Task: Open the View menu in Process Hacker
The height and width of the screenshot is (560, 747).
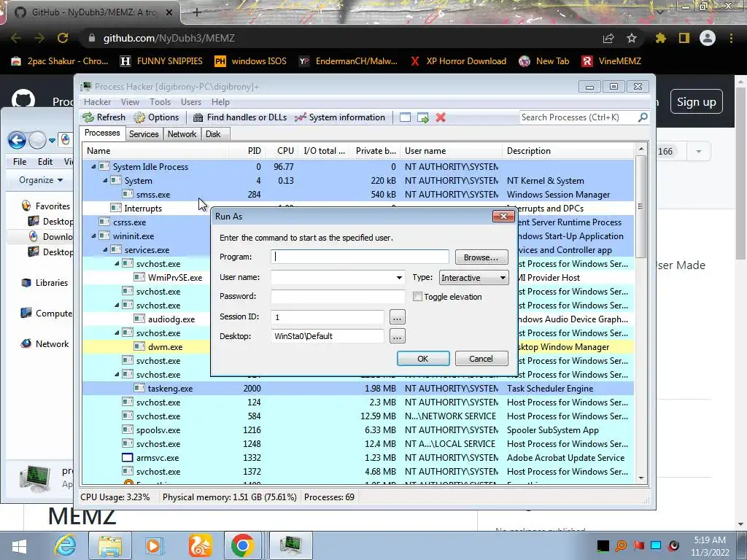Action: [x=130, y=102]
